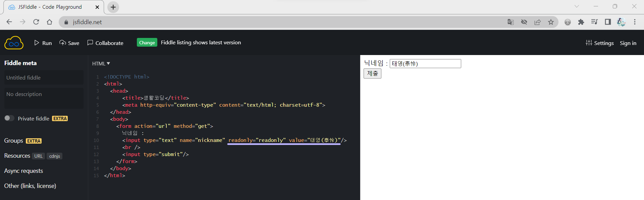This screenshot has height=200, width=644.
Task: Click the readonly nickname input in result
Action: (425, 63)
